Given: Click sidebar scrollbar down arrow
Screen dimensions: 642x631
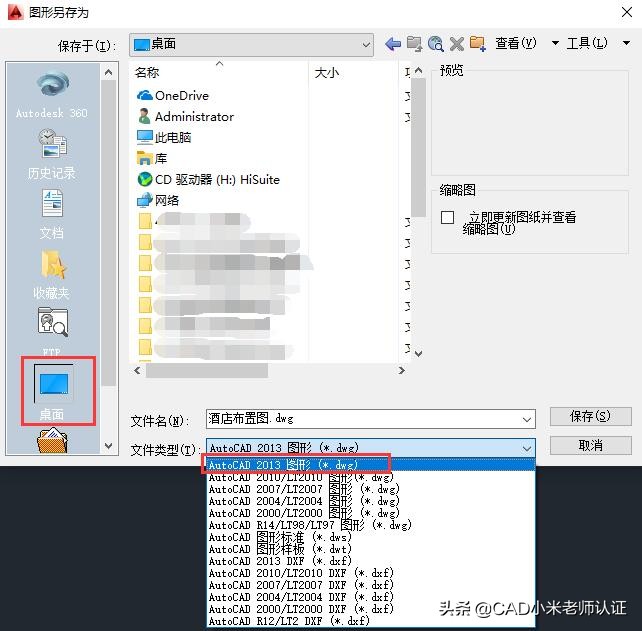Looking at the screenshot, I should tap(109, 446).
